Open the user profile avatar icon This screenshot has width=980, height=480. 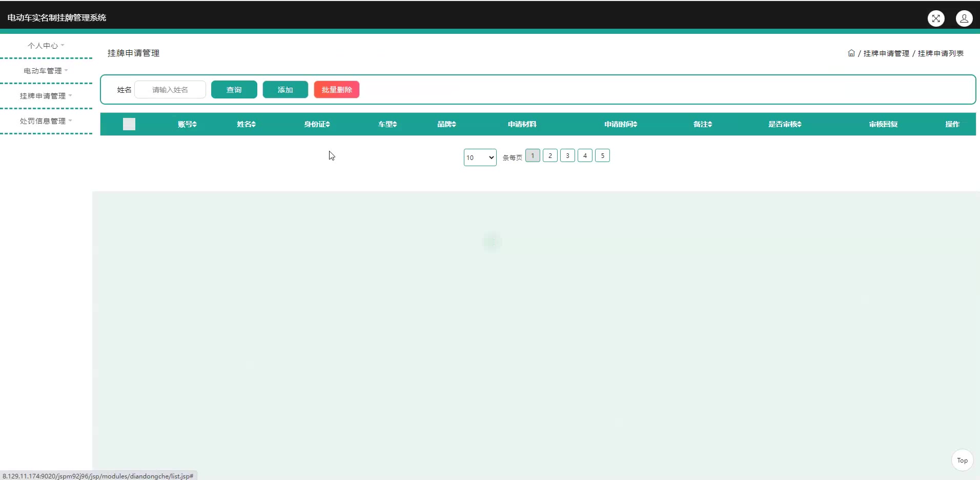pyautogui.click(x=964, y=18)
